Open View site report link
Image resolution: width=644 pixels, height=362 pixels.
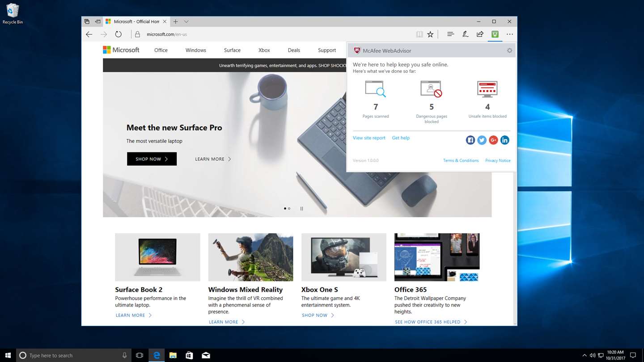[x=369, y=138]
